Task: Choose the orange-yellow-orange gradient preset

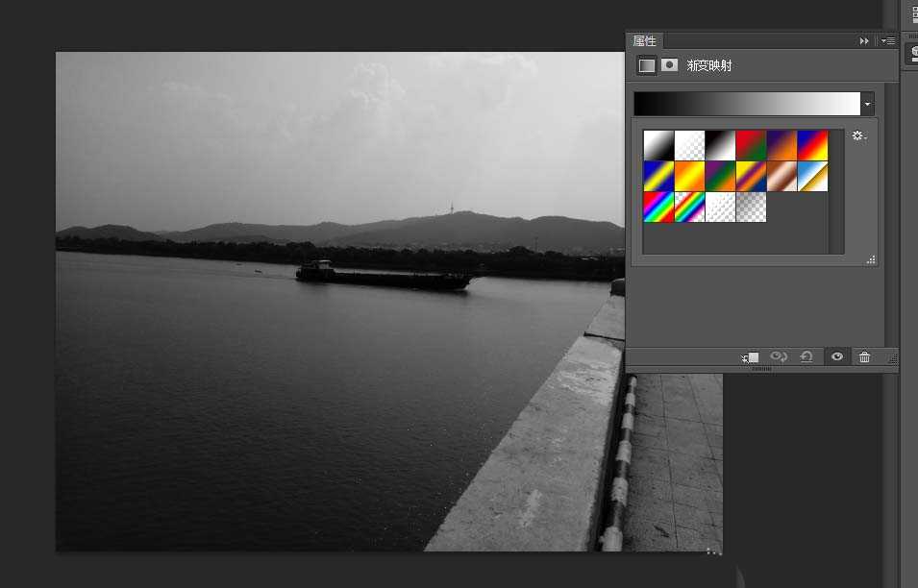Action: click(x=689, y=176)
